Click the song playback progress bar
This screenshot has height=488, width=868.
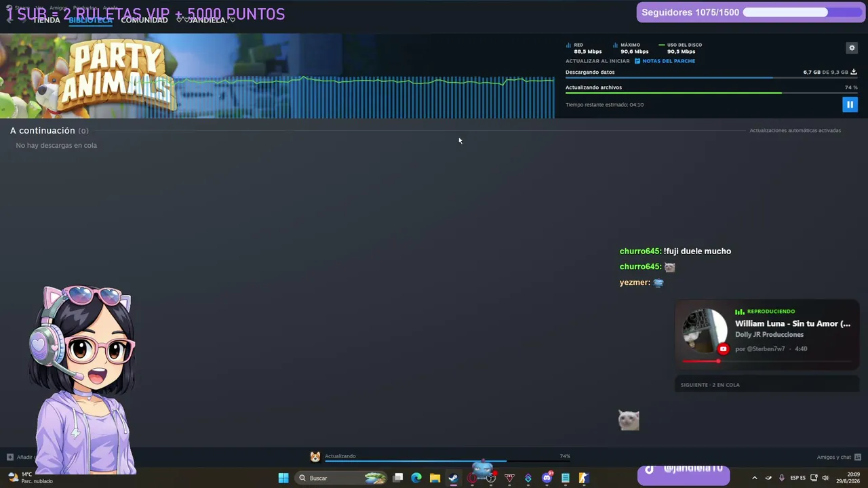pyautogui.click(x=766, y=361)
